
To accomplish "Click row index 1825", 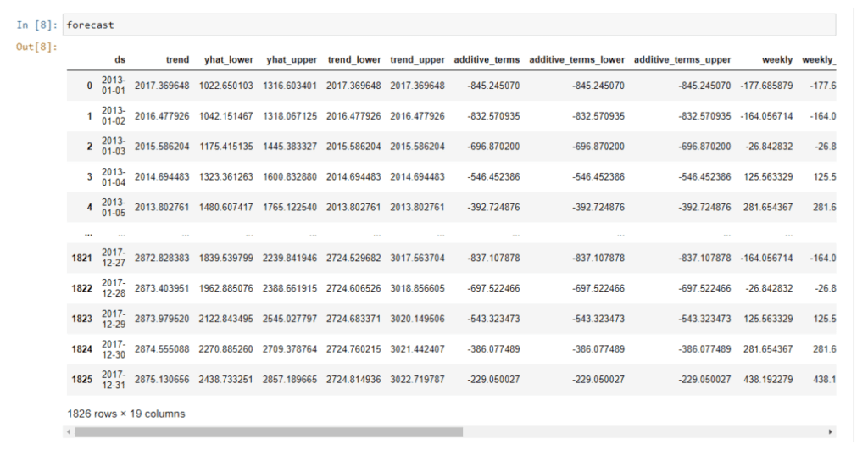I will (82, 380).
